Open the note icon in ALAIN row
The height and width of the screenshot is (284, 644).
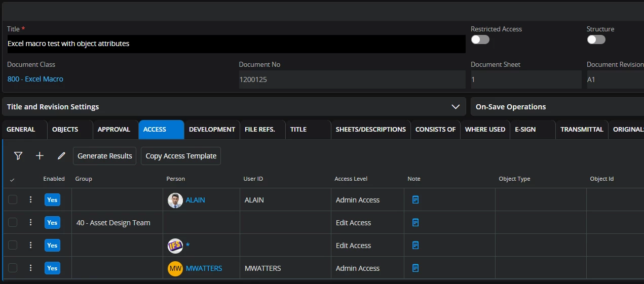point(415,200)
